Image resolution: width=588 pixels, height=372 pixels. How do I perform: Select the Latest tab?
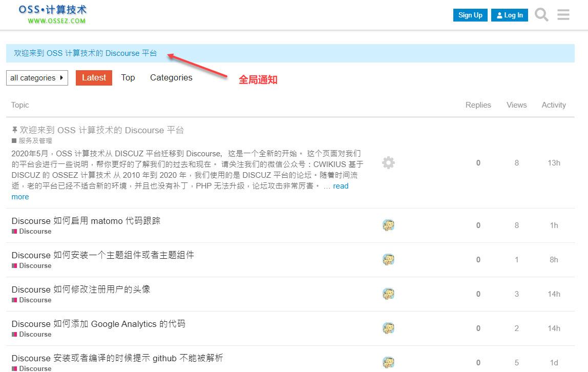94,77
